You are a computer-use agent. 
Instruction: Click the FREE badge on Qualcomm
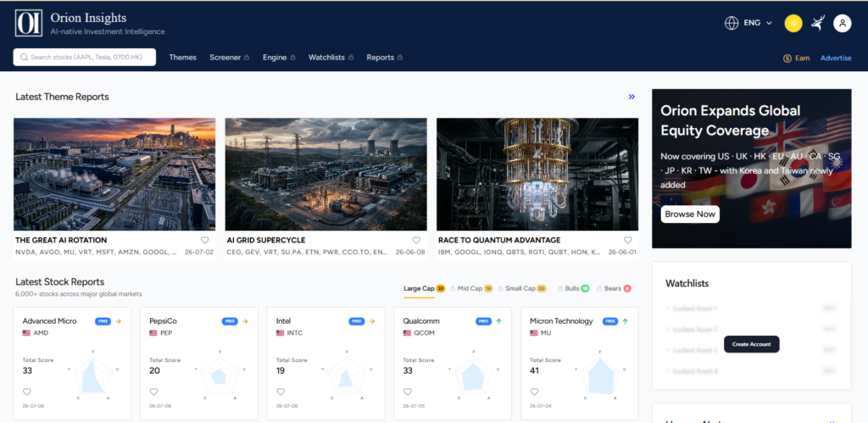[x=483, y=321]
